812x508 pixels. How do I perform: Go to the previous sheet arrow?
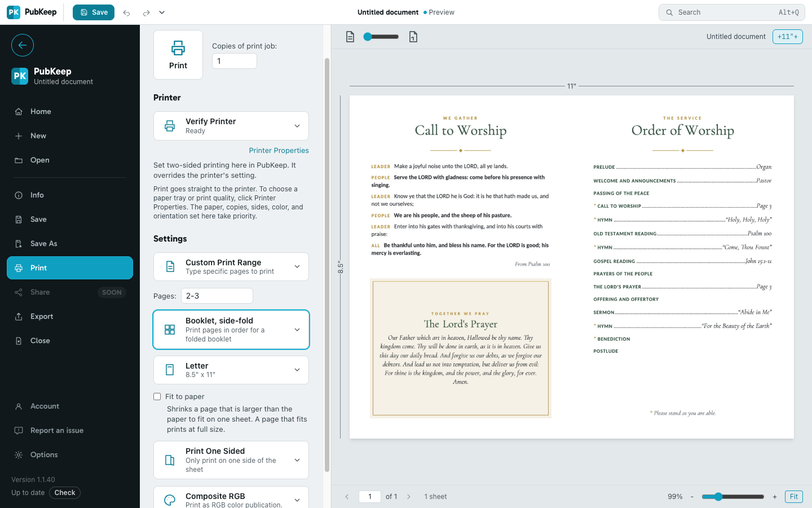click(347, 497)
